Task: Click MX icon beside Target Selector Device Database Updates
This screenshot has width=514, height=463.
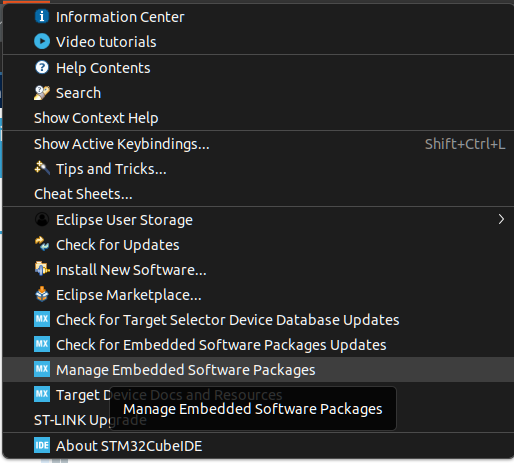Action: pyautogui.click(x=42, y=319)
